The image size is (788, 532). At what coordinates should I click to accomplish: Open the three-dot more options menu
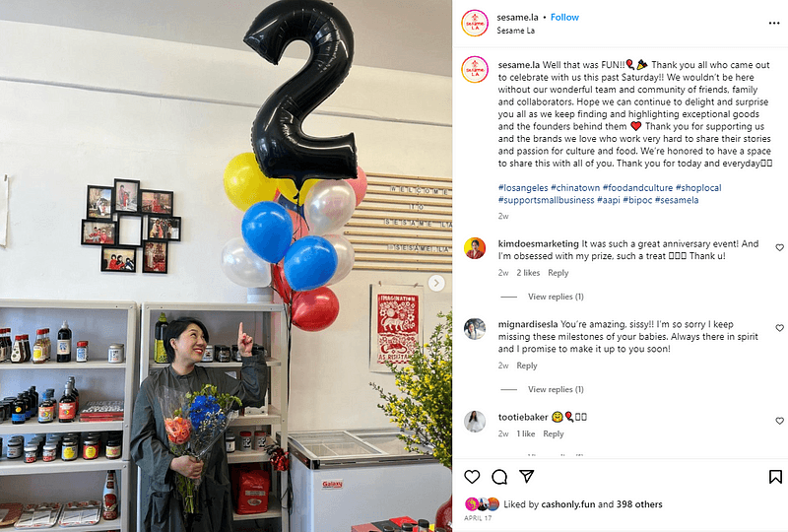pos(774,23)
